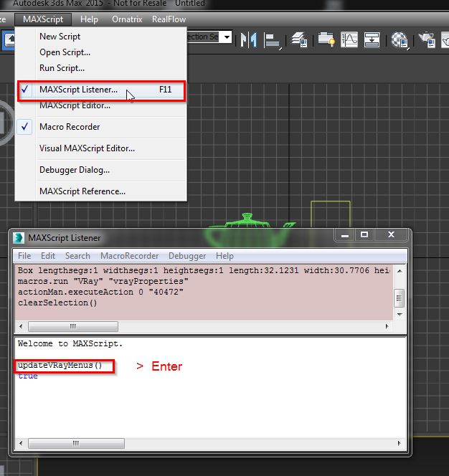Click the Align tool icon
The image size is (449, 476).
pos(272,40)
